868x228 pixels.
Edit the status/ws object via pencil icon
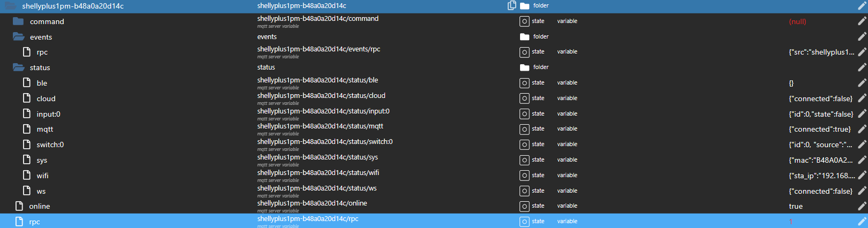pyautogui.click(x=862, y=191)
